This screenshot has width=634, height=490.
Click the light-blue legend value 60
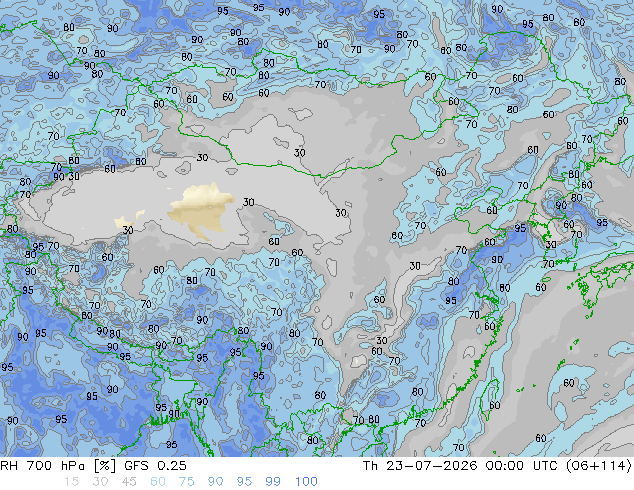(x=158, y=482)
